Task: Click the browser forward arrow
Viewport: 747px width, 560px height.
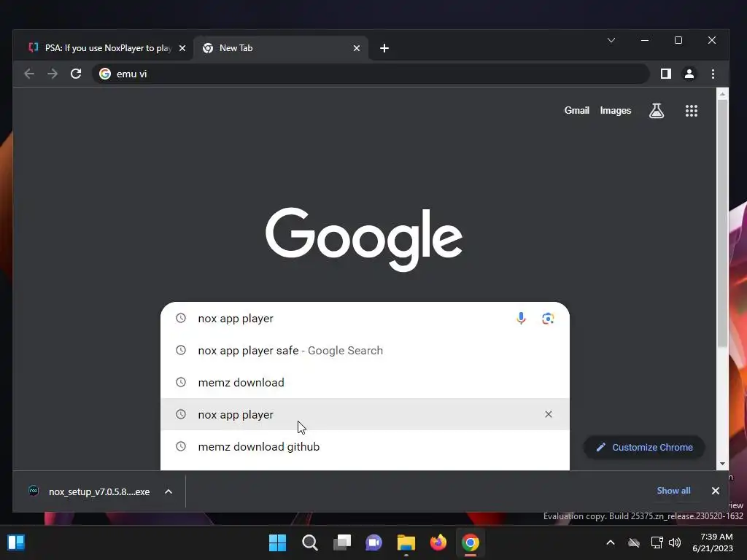Action: click(53, 74)
